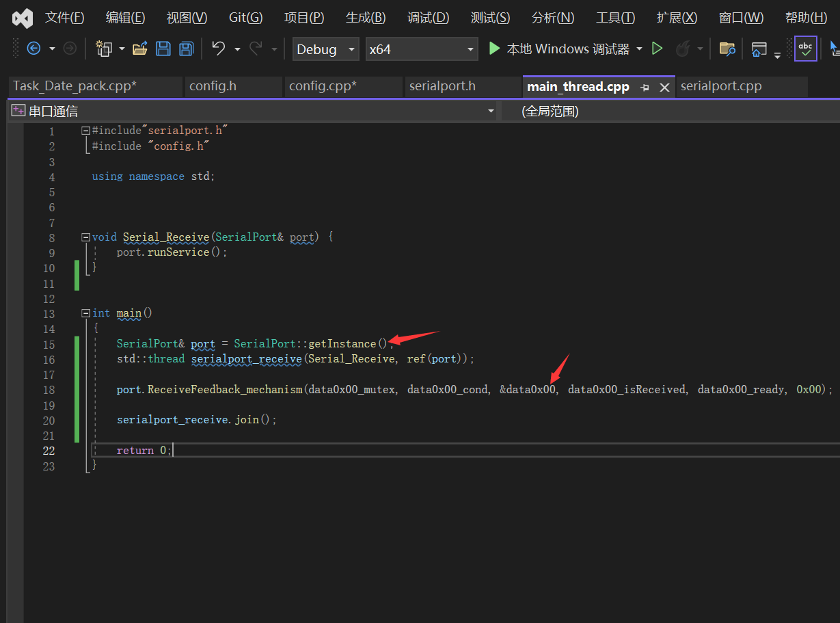Click ReceiveFeedback_mechanism on line 18
The height and width of the screenshot is (623, 840).
(225, 390)
